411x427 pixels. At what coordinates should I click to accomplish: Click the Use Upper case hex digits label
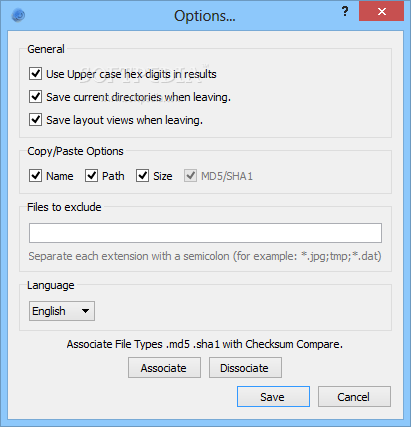(131, 74)
